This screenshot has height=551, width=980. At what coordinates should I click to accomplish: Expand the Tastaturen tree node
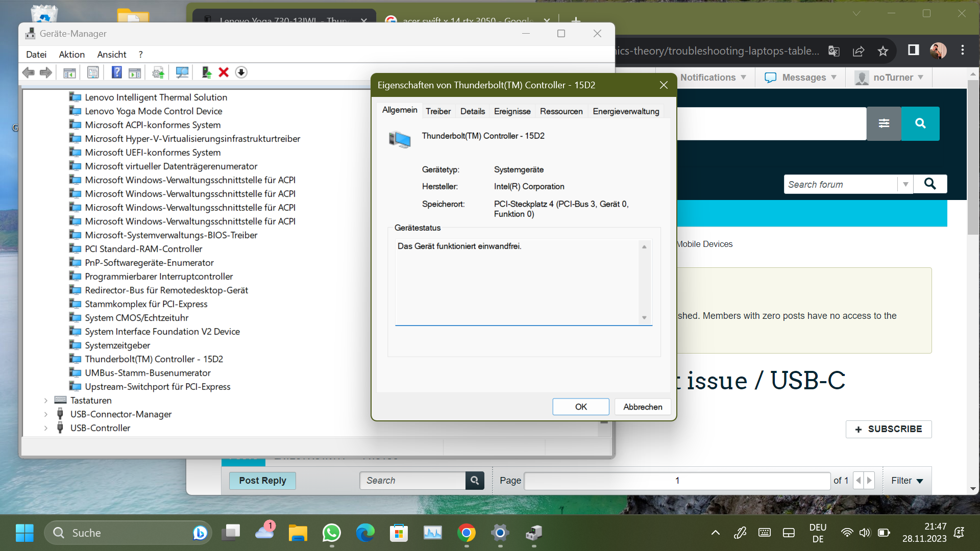pos(46,400)
